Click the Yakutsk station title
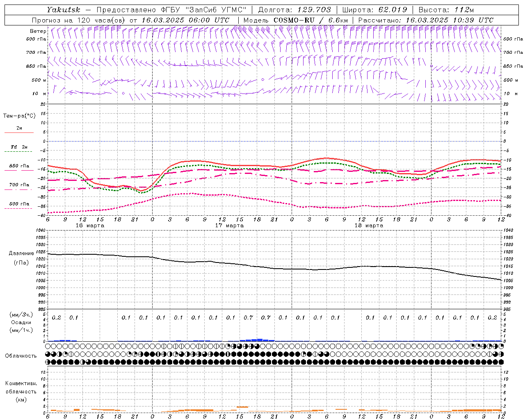Screen dimensions: 525x420 pyautogui.click(x=64, y=9)
